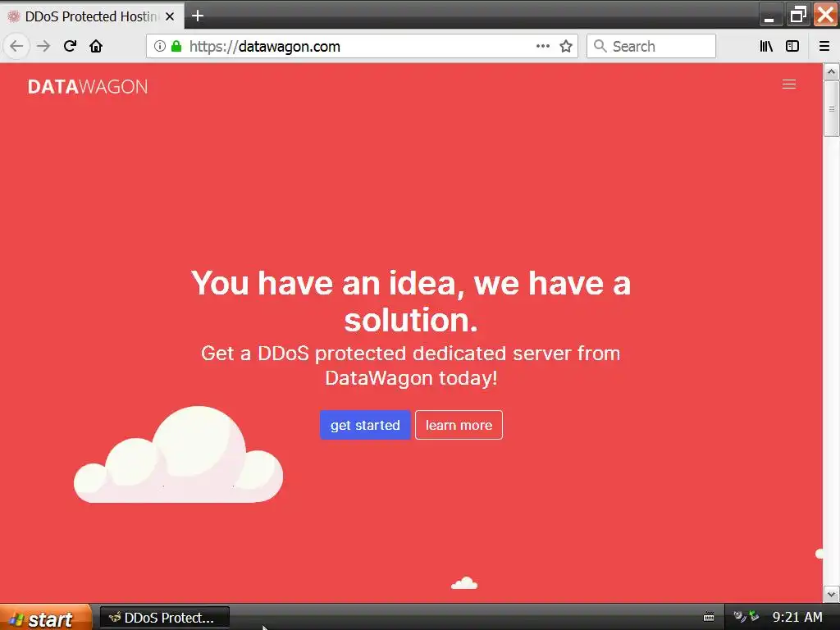The width and height of the screenshot is (840, 630).
Task: Click the learn more button
Action: [x=459, y=425]
